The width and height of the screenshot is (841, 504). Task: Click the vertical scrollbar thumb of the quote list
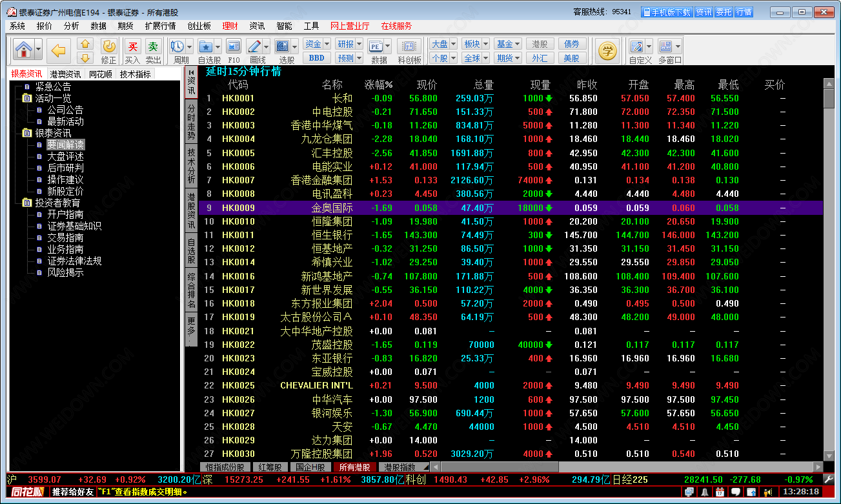[x=829, y=99]
